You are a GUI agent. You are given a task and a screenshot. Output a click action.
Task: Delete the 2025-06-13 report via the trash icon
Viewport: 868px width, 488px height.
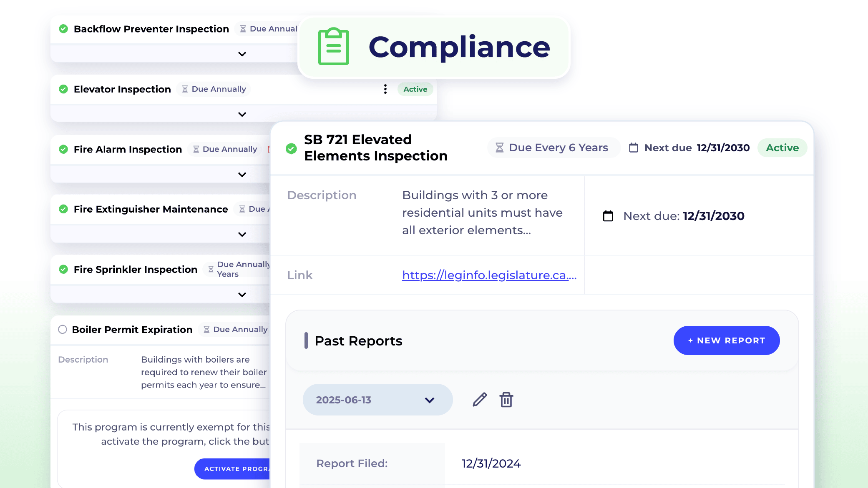(x=506, y=399)
